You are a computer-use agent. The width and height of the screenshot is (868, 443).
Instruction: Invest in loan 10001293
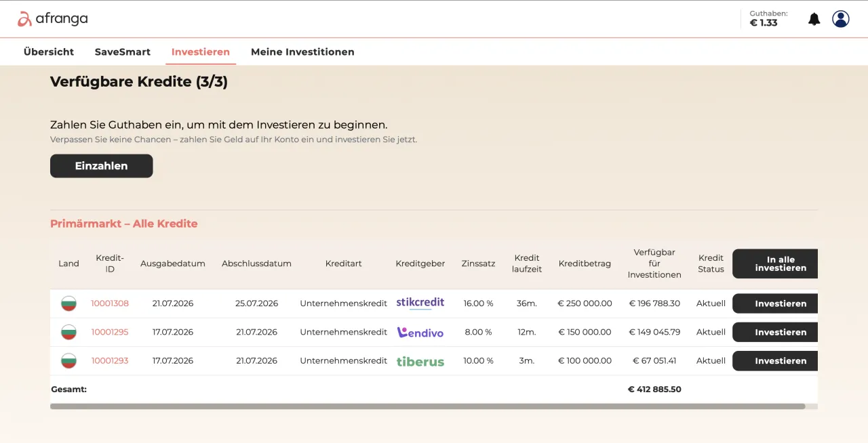(775, 360)
